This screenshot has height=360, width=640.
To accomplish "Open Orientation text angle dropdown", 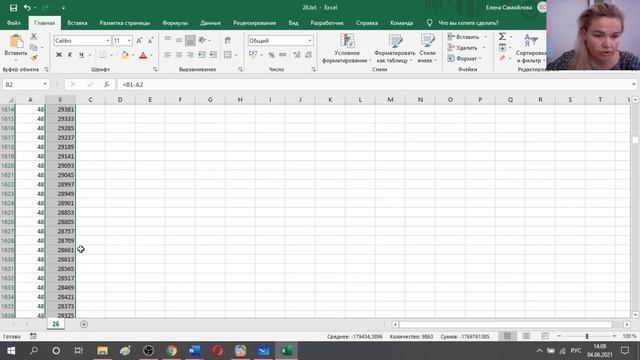I will [210, 40].
